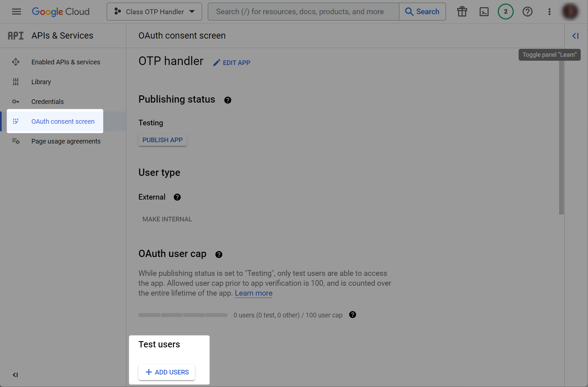Click the help icon beside Publishing status
588x387 pixels.
(227, 100)
